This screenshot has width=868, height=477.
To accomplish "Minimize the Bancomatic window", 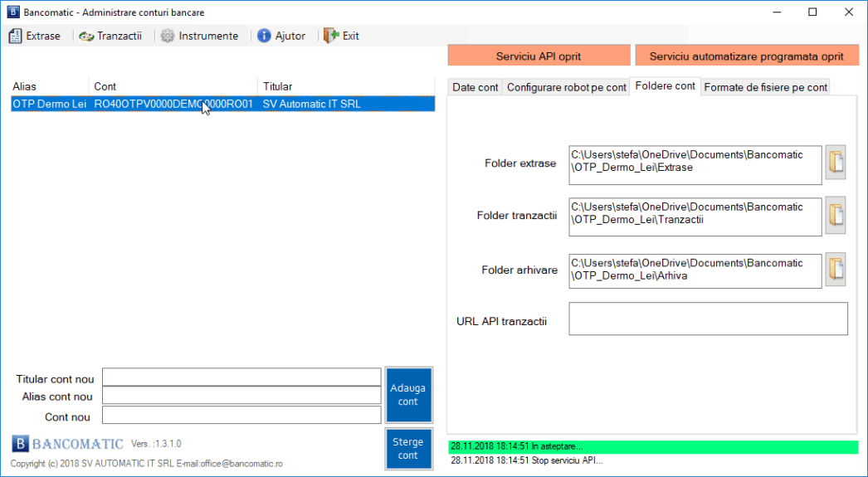I will (x=776, y=12).
